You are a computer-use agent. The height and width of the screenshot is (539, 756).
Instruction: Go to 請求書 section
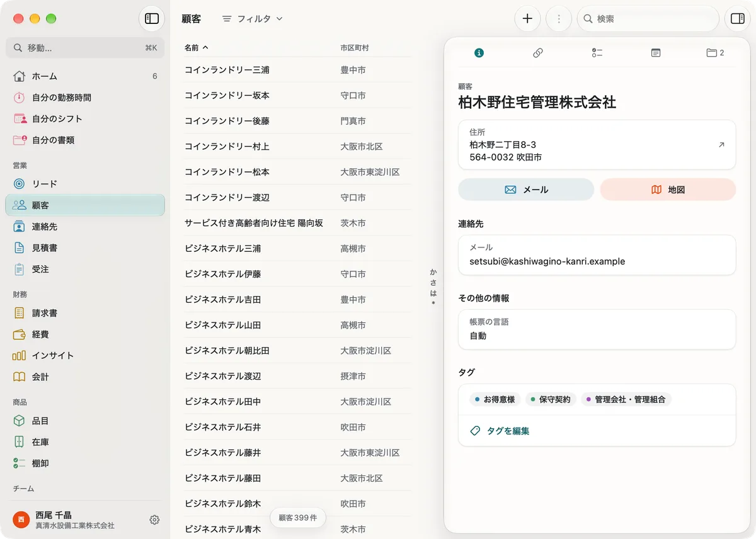tap(85, 313)
